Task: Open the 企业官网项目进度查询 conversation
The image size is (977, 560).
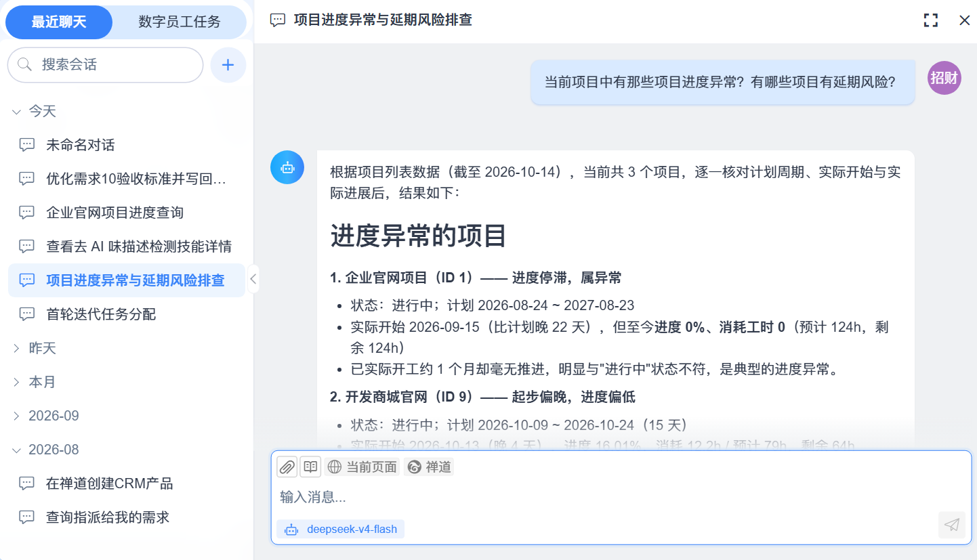Action: pyautogui.click(x=127, y=213)
